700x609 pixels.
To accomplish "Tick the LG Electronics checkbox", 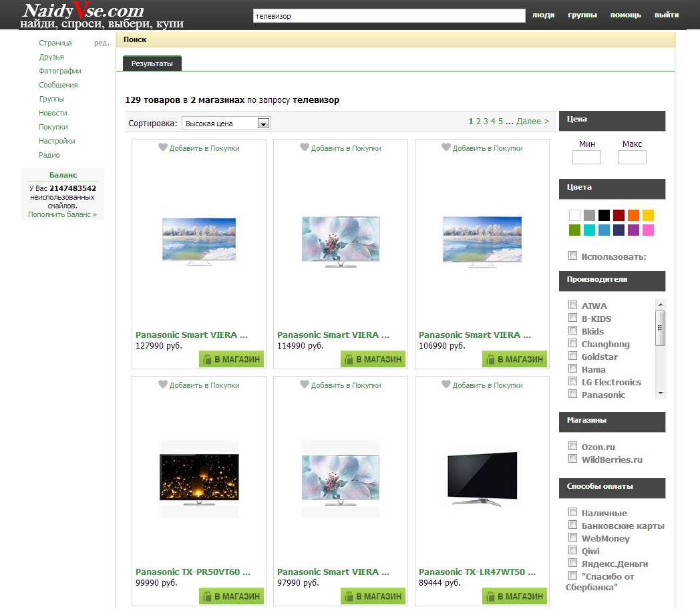I will [x=572, y=381].
